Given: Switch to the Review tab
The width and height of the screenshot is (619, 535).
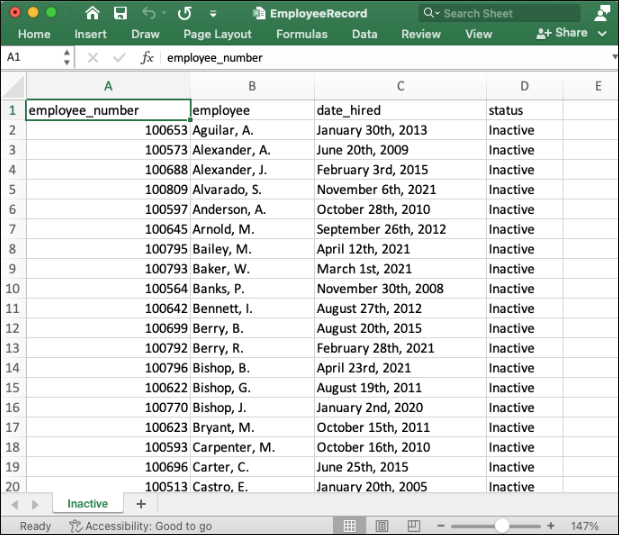Looking at the screenshot, I should pos(421,34).
